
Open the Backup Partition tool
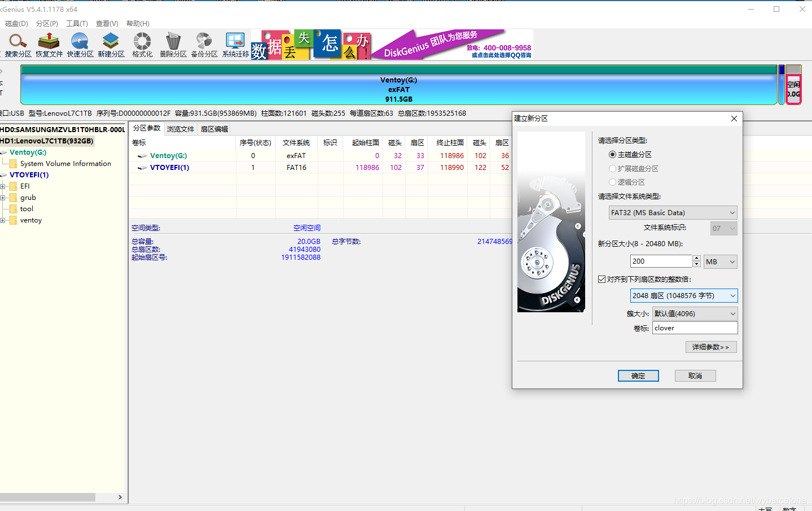click(x=204, y=45)
